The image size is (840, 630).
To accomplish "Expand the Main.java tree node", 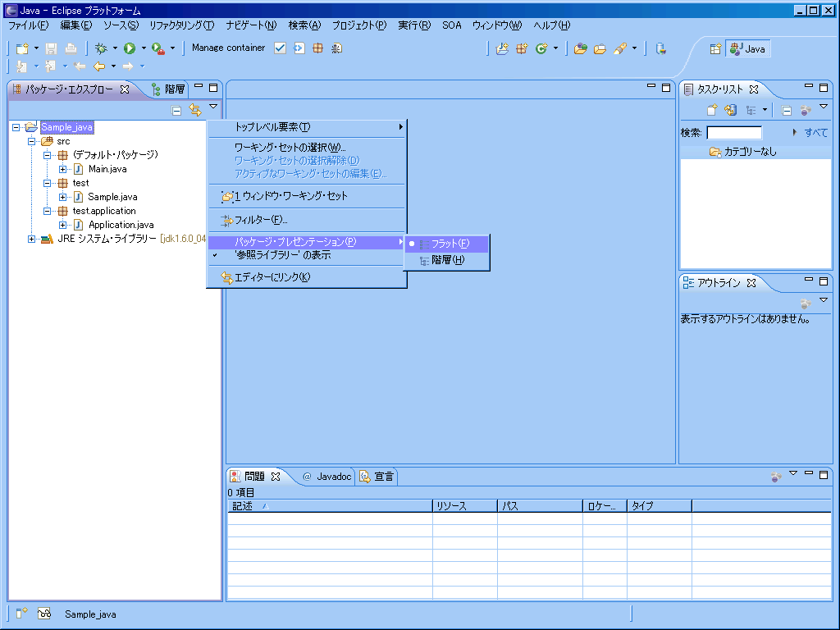I will [x=63, y=169].
